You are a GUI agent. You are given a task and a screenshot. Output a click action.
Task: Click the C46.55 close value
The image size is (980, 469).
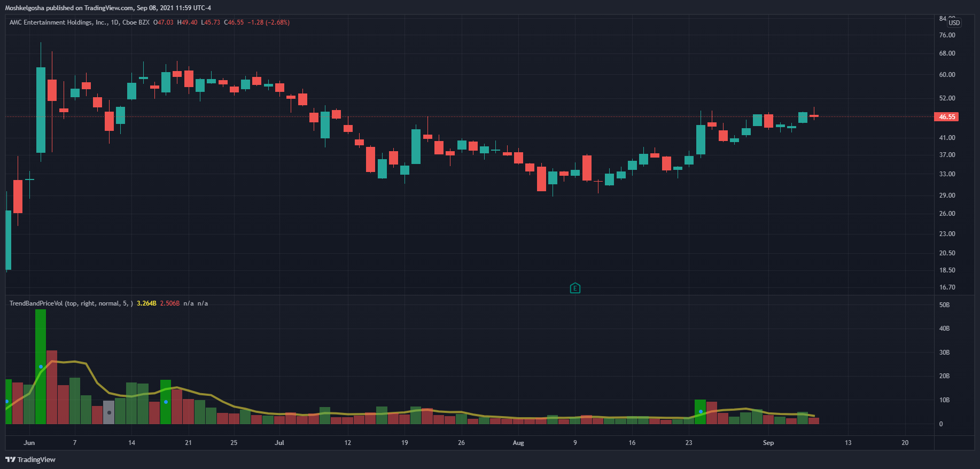[234, 22]
